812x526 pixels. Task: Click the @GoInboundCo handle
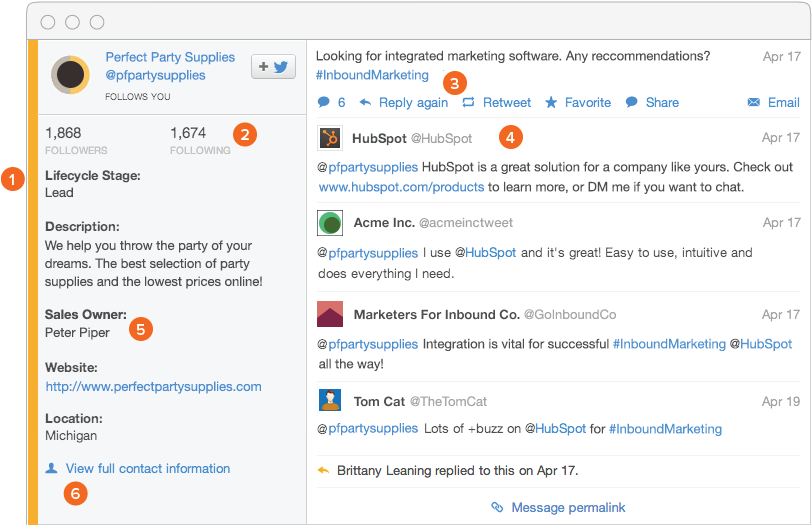pos(570,315)
